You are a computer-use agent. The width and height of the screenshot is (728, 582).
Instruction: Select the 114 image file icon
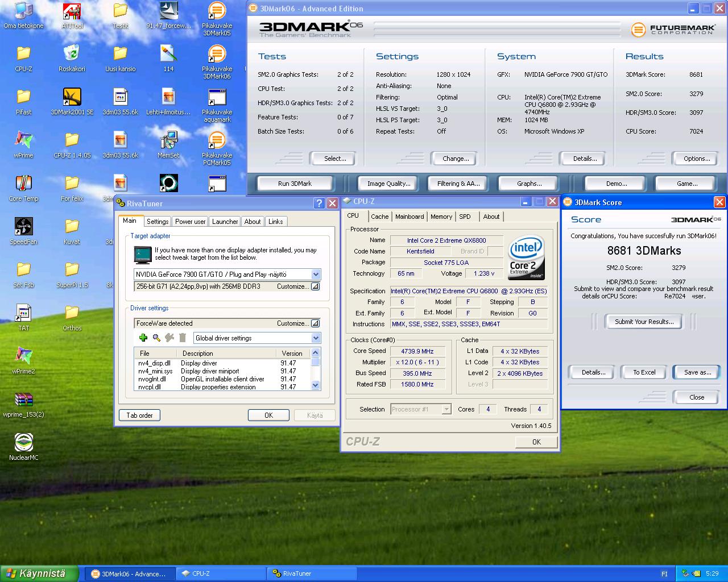click(168, 59)
